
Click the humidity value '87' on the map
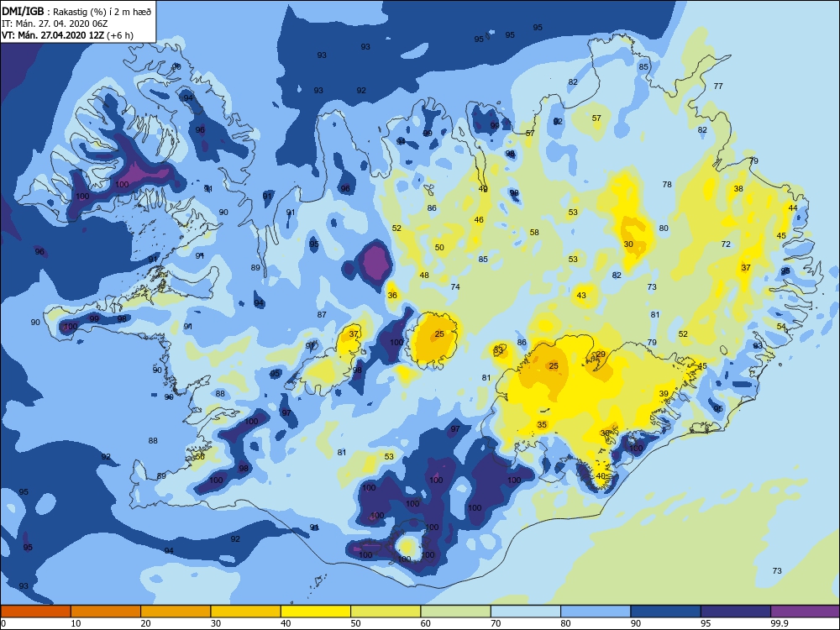point(322,314)
